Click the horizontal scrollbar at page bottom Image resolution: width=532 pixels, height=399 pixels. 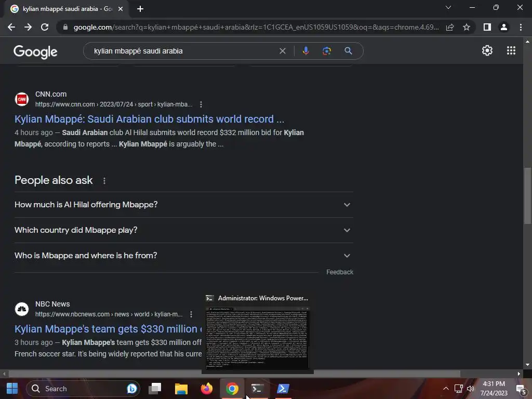pos(234,374)
